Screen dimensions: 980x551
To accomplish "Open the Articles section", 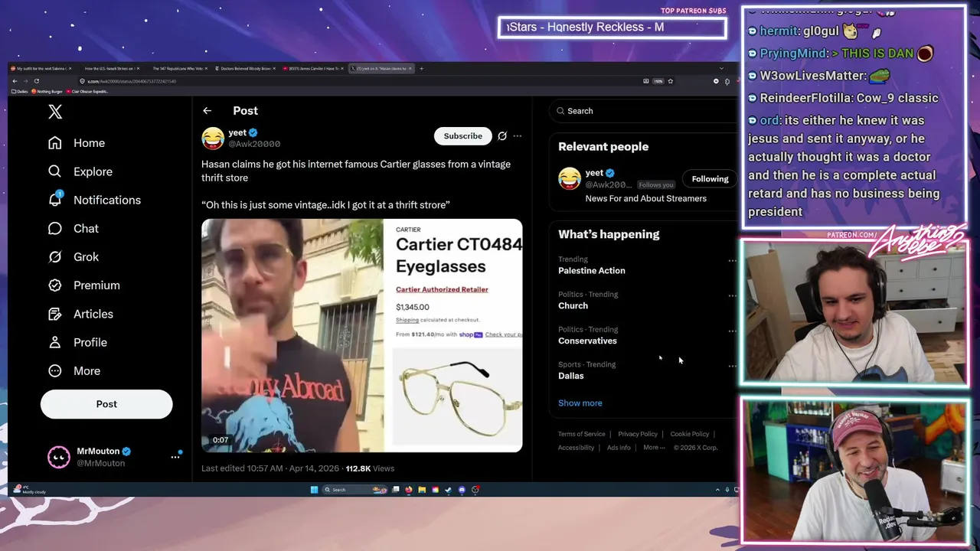I will pyautogui.click(x=80, y=314).
